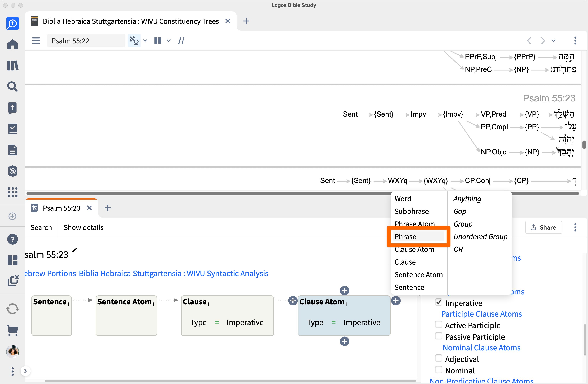Open sidebar vertical more options dots

click(12, 371)
